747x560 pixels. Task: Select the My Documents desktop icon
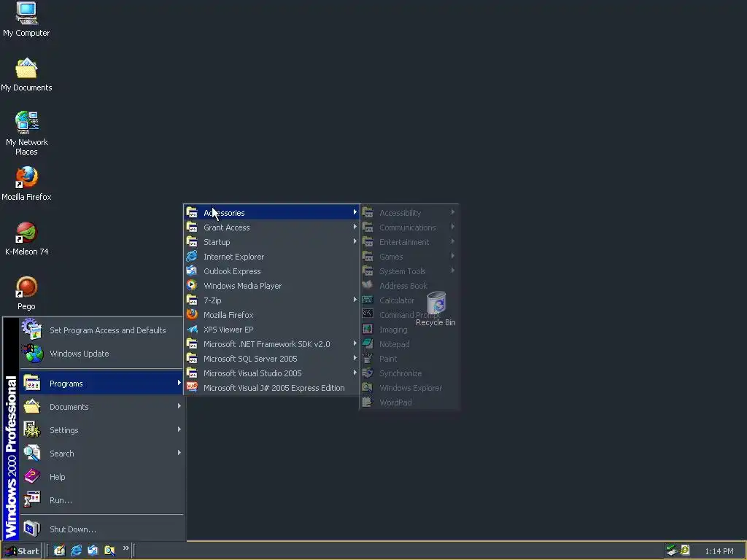click(26, 75)
